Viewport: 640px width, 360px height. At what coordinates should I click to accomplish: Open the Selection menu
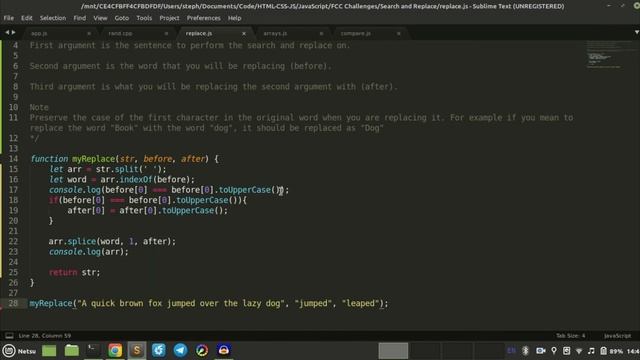(x=53, y=18)
